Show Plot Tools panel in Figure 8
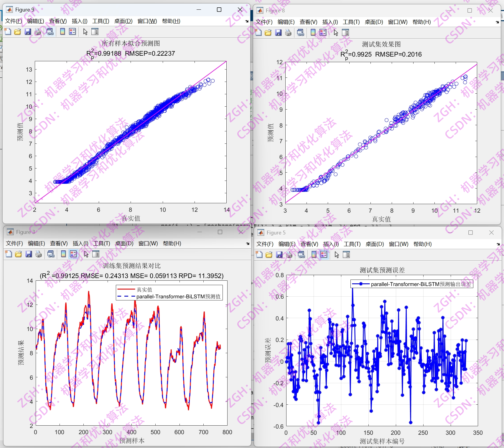This screenshot has width=504, height=448. 345,32
